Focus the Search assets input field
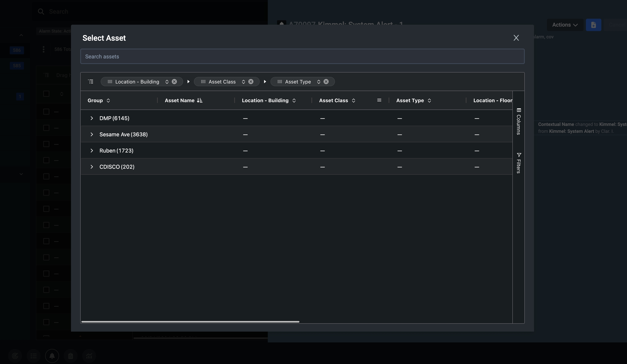627x364 pixels. (302, 56)
